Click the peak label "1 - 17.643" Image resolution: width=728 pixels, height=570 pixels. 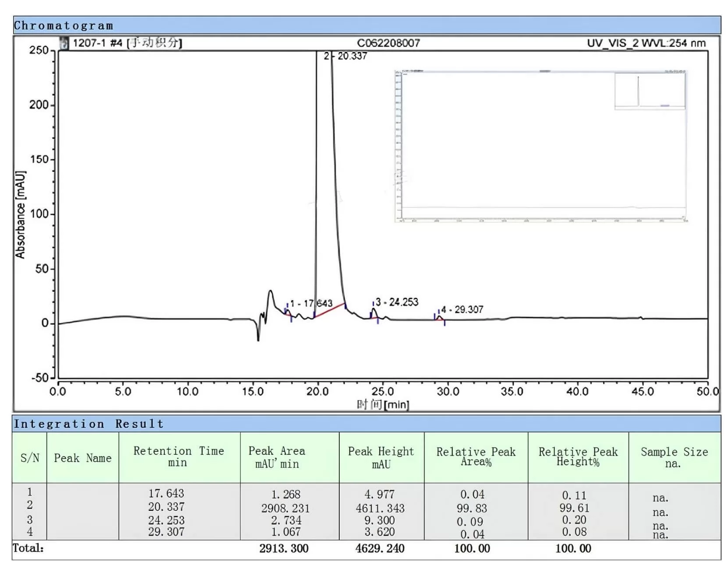pos(311,303)
